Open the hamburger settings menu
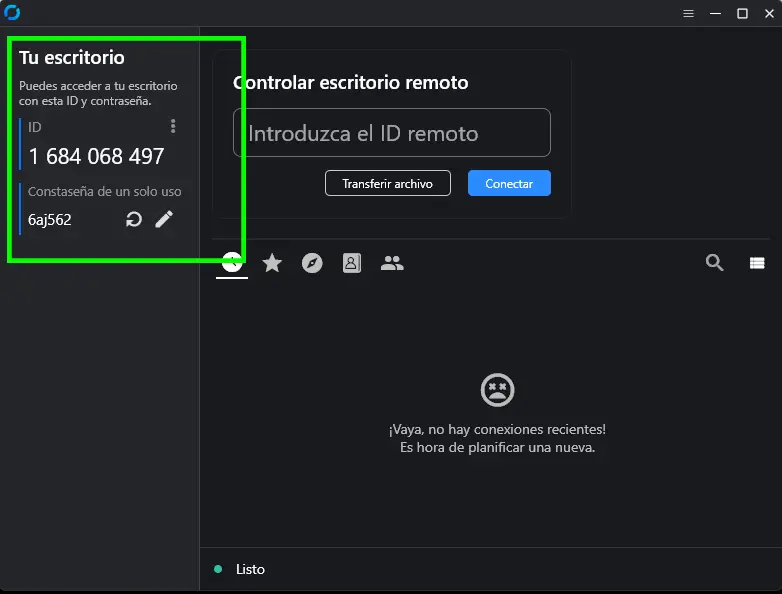782x594 pixels. click(x=688, y=13)
